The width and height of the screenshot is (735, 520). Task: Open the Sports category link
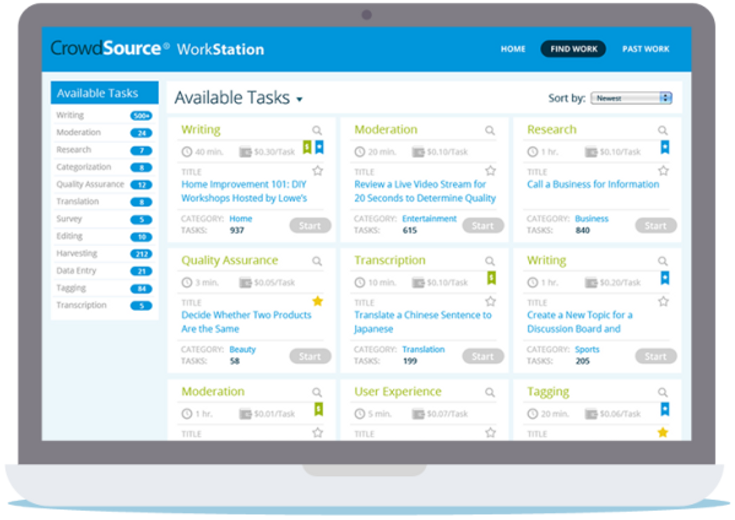587,349
